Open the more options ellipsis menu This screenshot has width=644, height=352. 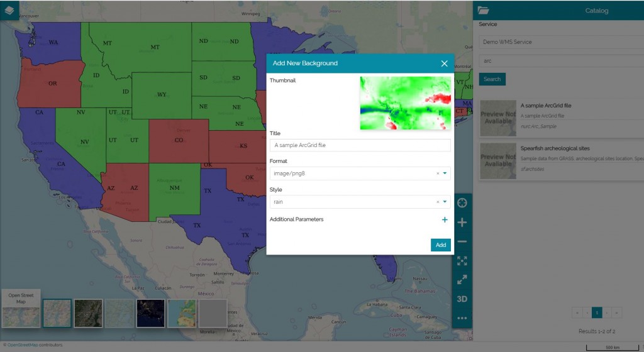(462, 318)
